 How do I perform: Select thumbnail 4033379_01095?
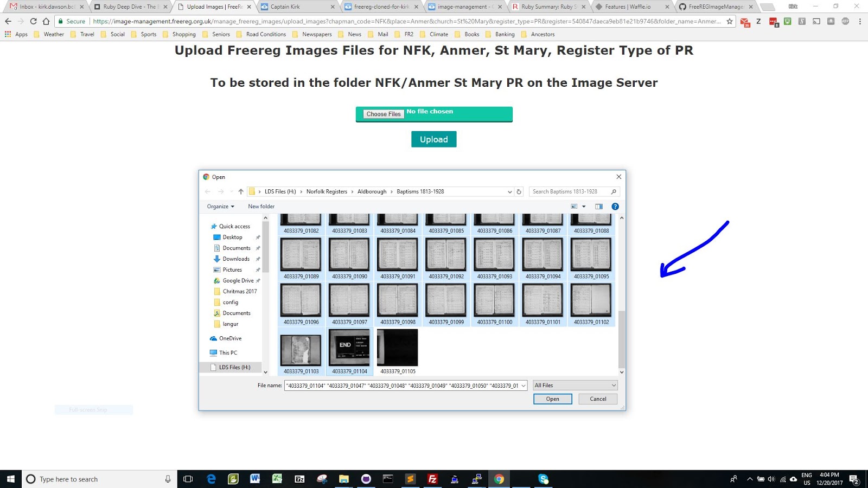point(591,259)
